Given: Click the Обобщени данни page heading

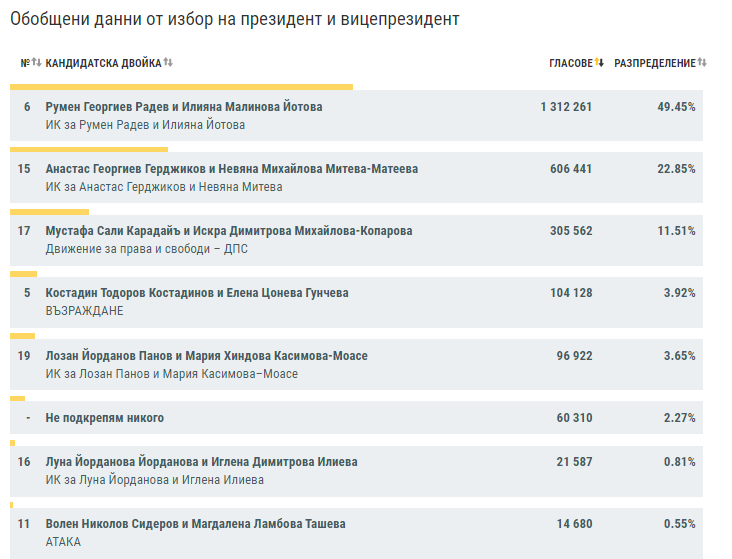Looking at the screenshot, I should [234, 20].
